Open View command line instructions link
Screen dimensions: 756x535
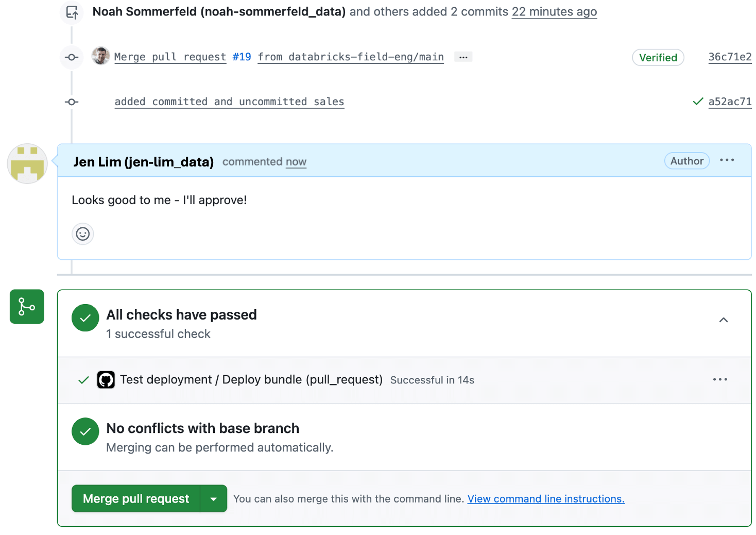[x=545, y=499]
